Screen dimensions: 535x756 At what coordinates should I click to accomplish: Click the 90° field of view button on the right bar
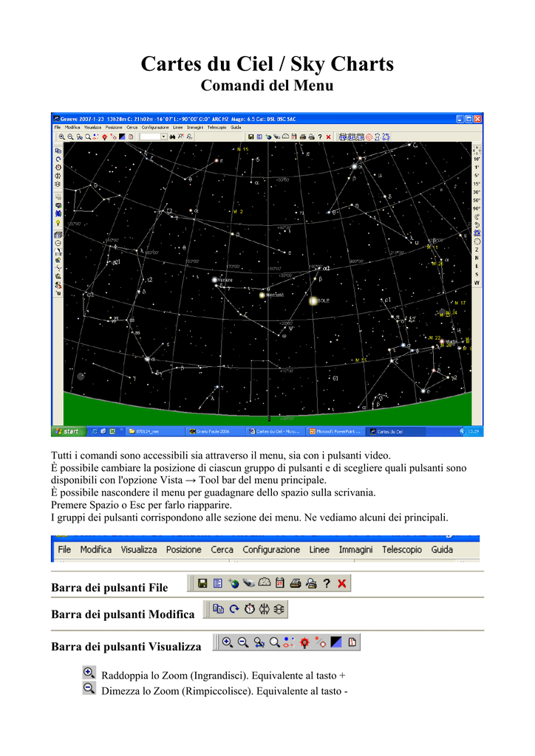point(477,208)
